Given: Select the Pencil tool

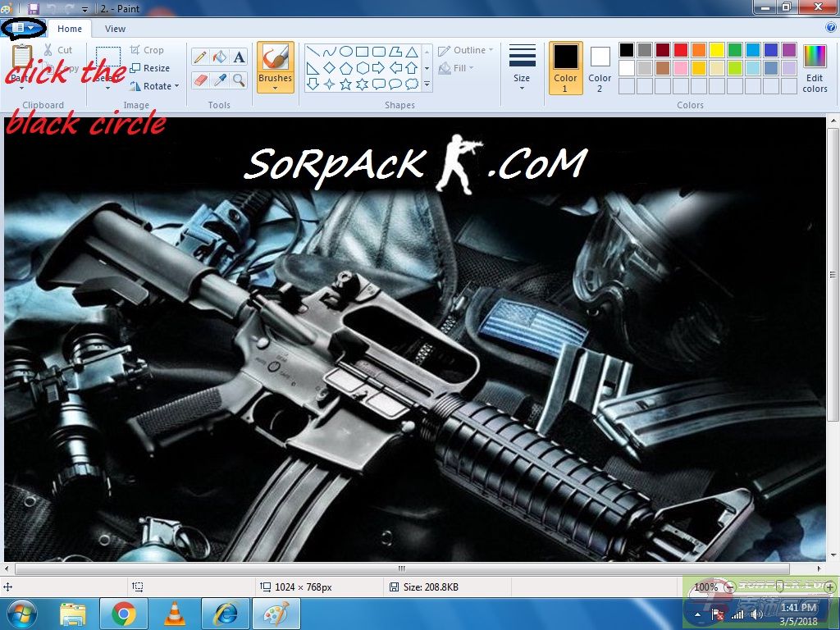Looking at the screenshot, I should [199, 57].
